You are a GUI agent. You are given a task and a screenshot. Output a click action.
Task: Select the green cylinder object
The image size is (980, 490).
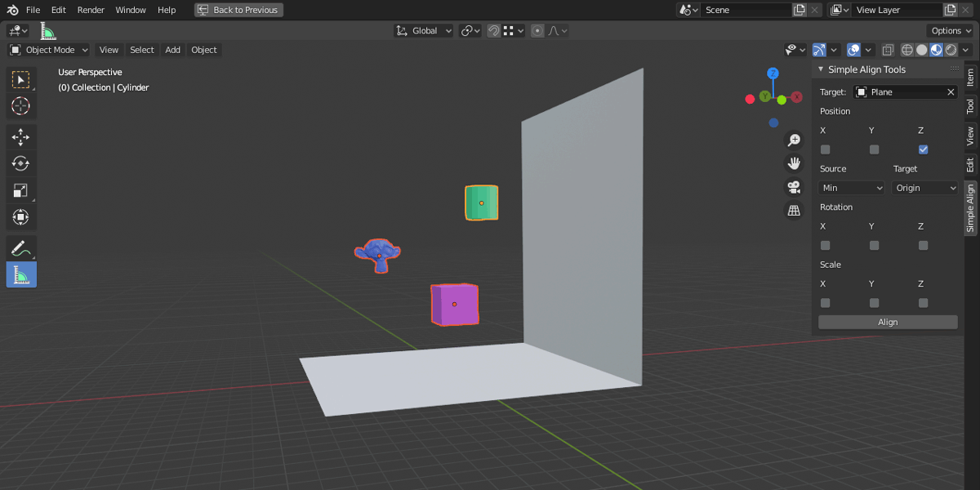tap(482, 203)
